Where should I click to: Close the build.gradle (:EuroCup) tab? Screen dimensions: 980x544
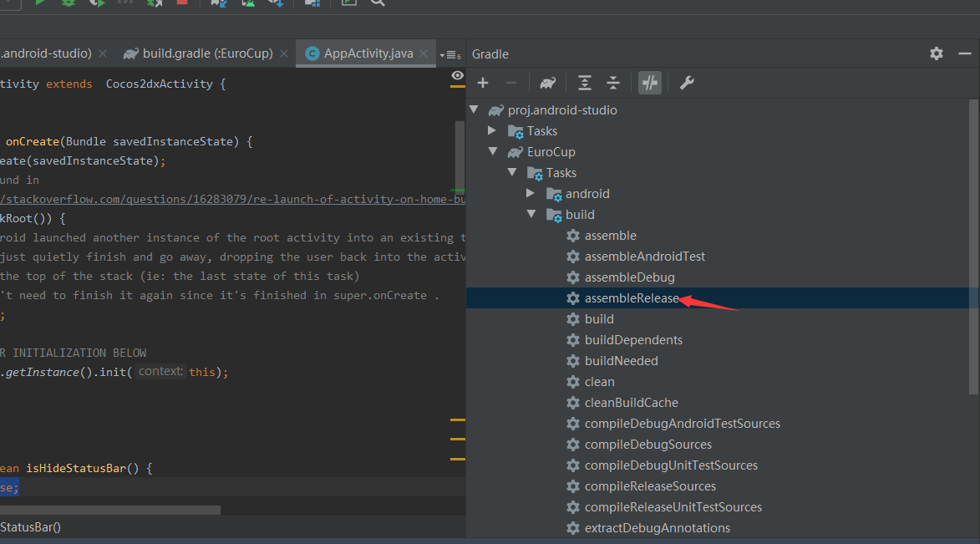(x=284, y=53)
